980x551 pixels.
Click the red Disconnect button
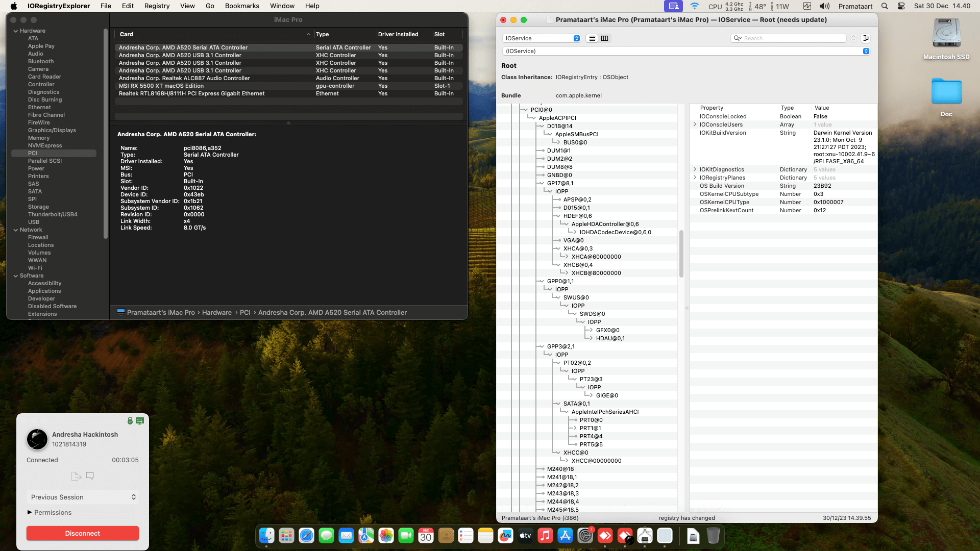(83, 533)
